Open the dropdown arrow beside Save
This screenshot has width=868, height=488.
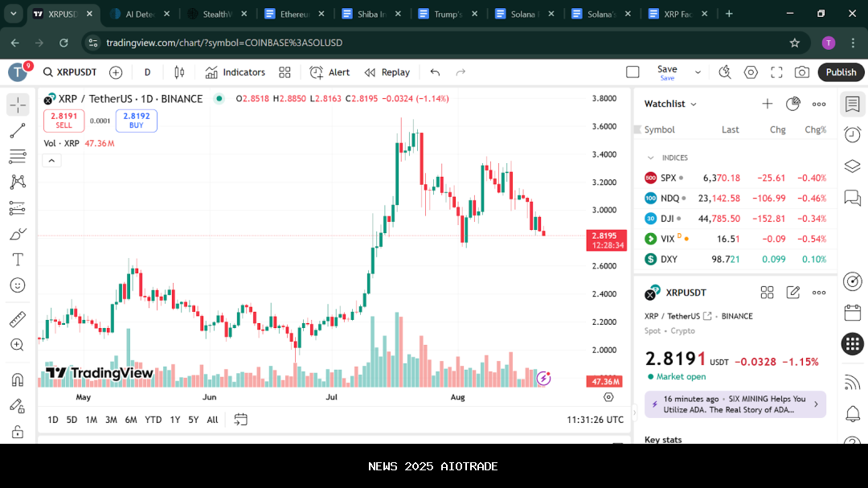click(x=698, y=72)
